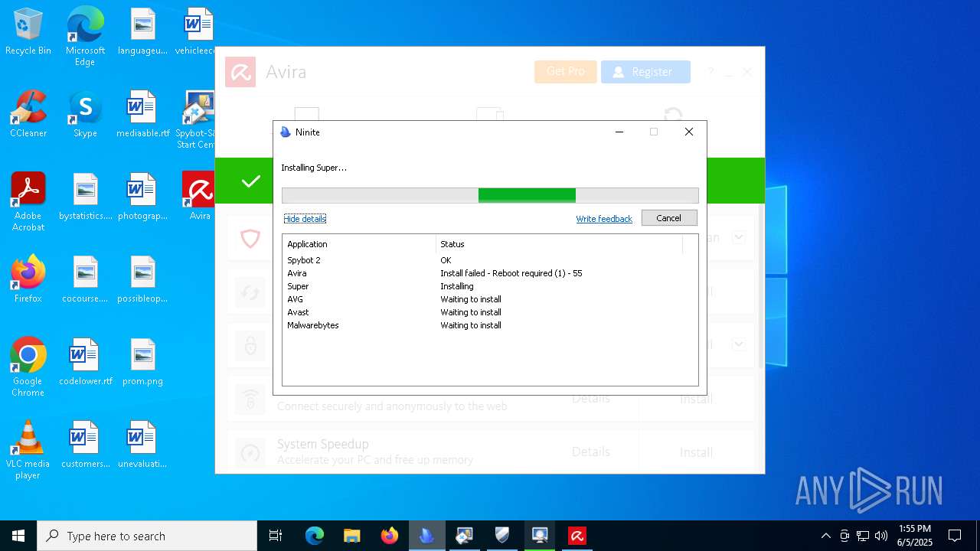Image resolution: width=980 pixels, height=551 pixels.
Task: Open Edge from the taskbar
Action: (x=315, y=536)
